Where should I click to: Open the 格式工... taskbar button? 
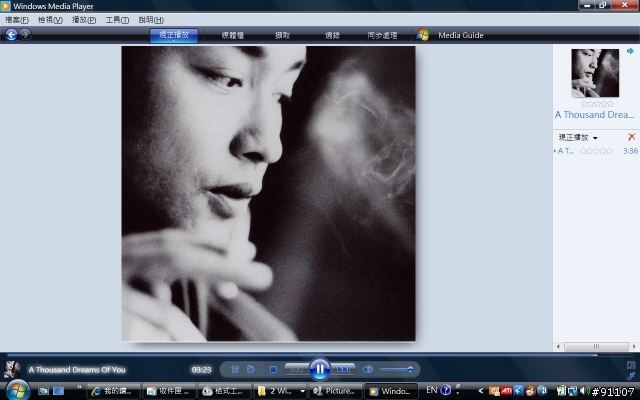point(224,391)
